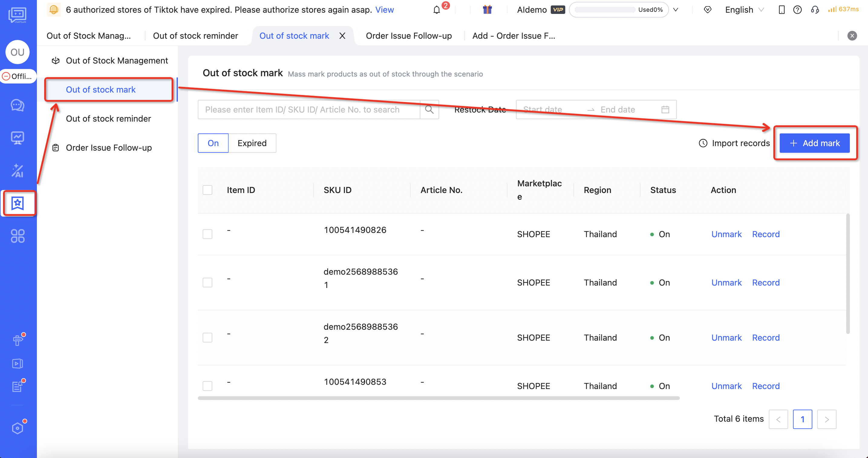
Task: Focus the Item ID/SKU ID search field
Action: coord(309,110)
